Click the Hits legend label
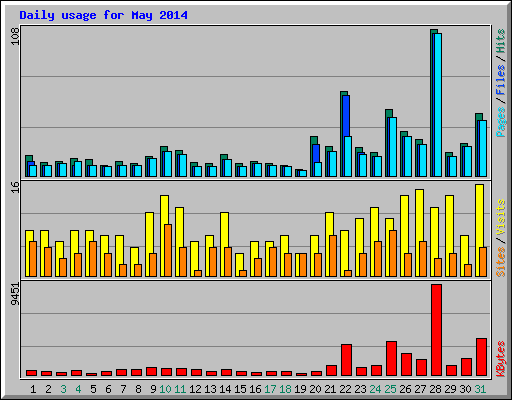This screenshot has height=400, width=512. tap(501, 41)
